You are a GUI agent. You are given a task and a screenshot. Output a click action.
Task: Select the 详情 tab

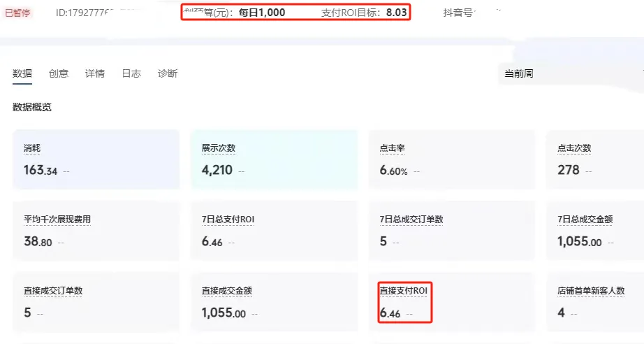[x=95, y=73]
